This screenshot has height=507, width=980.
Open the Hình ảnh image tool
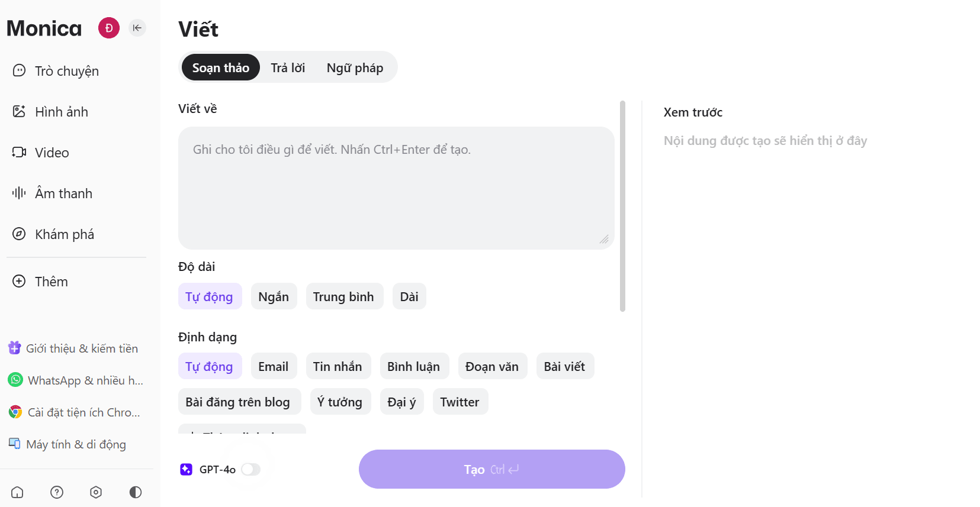click(61, 111)
